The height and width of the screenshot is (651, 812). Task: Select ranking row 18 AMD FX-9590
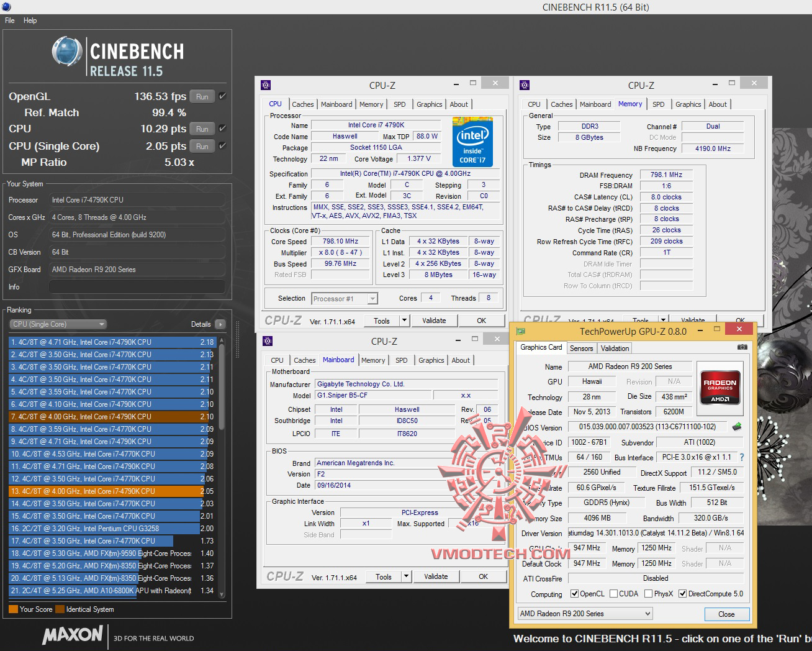[112, 553]
